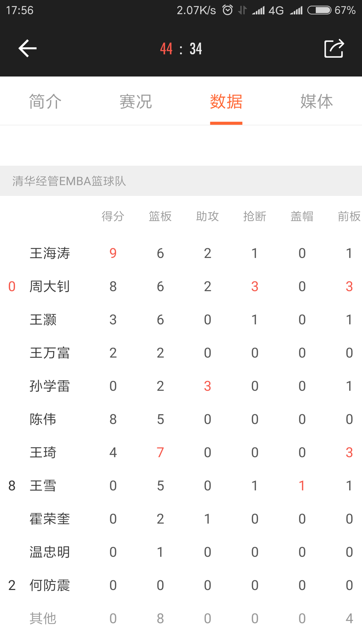Tap the 得分 column header

pyautogui.click(x=113, y=216)
